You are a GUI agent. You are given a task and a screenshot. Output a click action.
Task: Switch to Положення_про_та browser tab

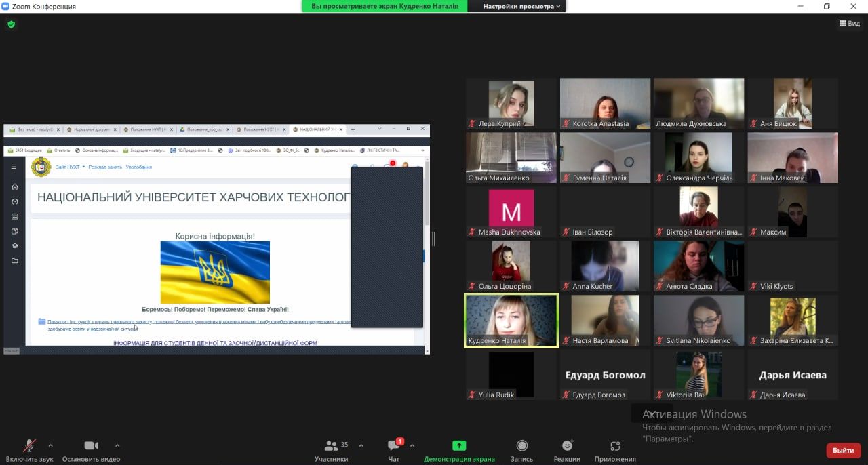[x=205, y=129]
